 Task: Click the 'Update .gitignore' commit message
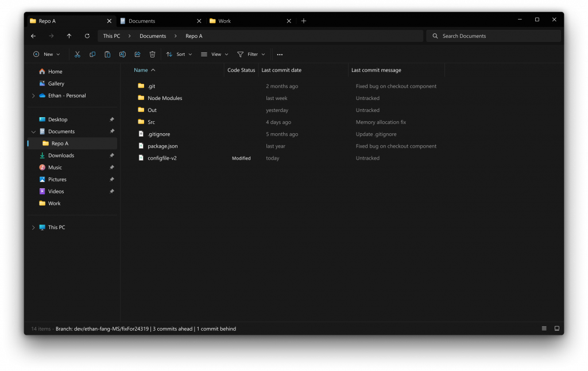coord(376,134)
